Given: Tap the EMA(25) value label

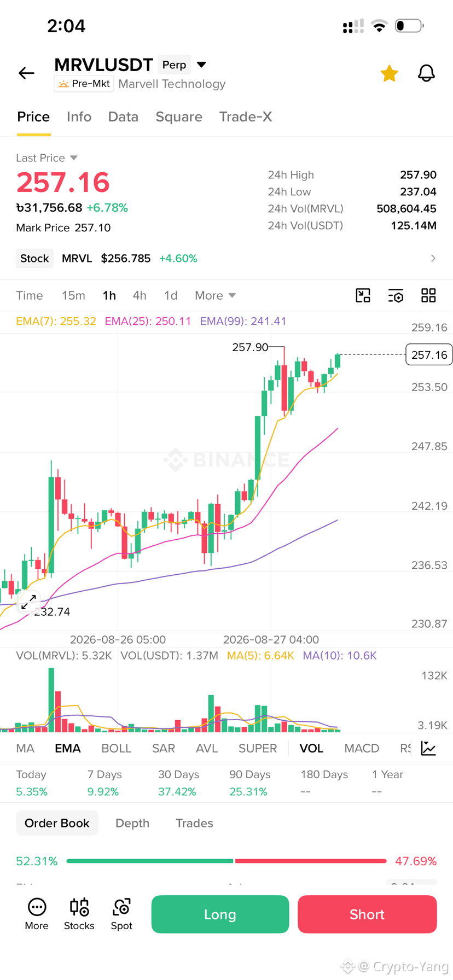Looking at the screenshot, I should (148, 321).
